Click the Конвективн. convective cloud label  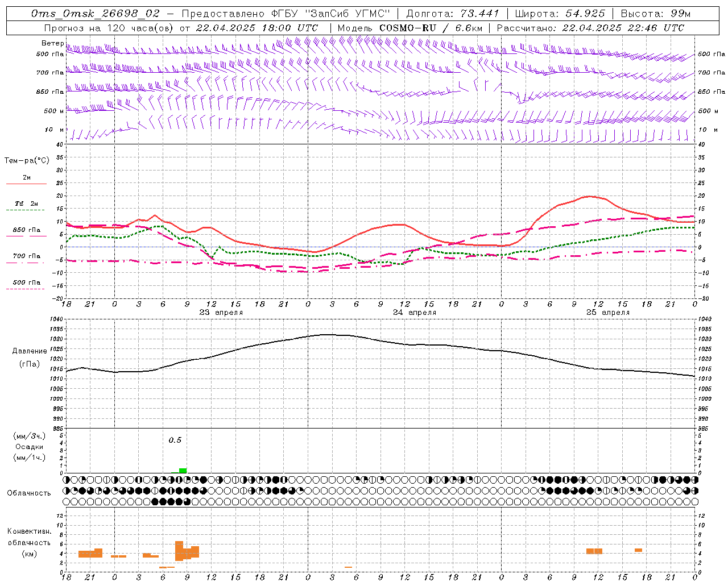[x=30, y=531]
